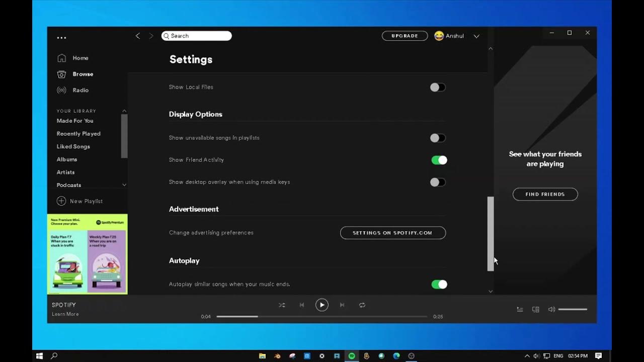
Task: Disable Show Friend Activity switch
Action: point(439,160)
